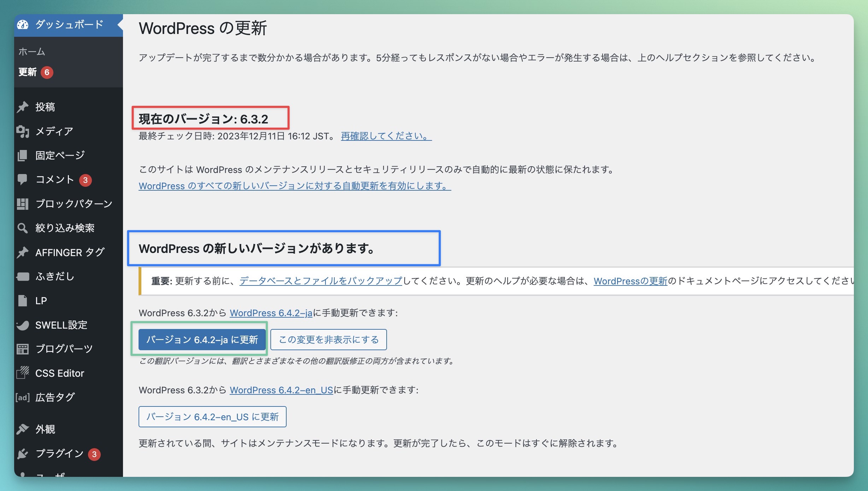Viewport: 868px width, 491px height.
Task: Click the pushpin icon beside 投稿
Action: pos(23,107)
